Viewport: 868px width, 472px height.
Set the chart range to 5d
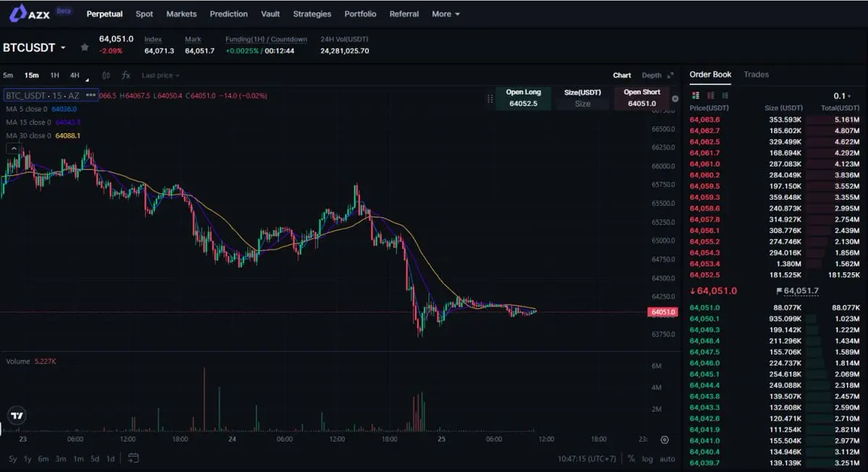point(95,458)
